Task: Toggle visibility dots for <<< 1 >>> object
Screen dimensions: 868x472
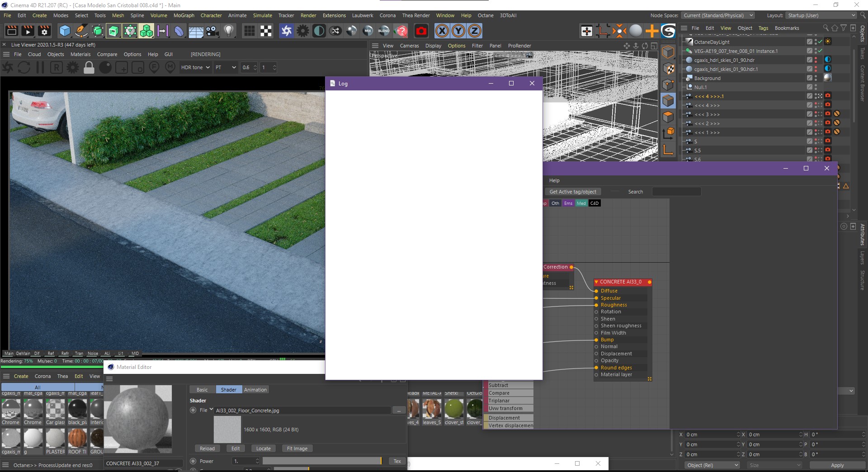Action: [816, 132]
